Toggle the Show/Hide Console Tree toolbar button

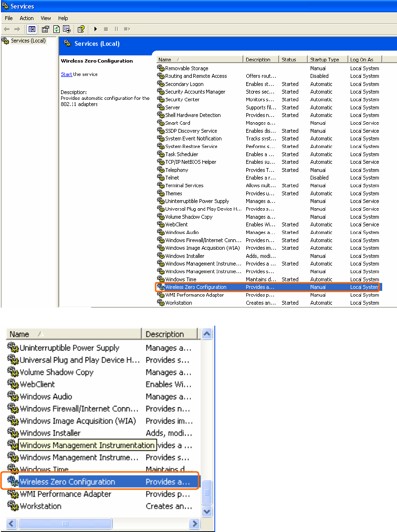[32, 29]
